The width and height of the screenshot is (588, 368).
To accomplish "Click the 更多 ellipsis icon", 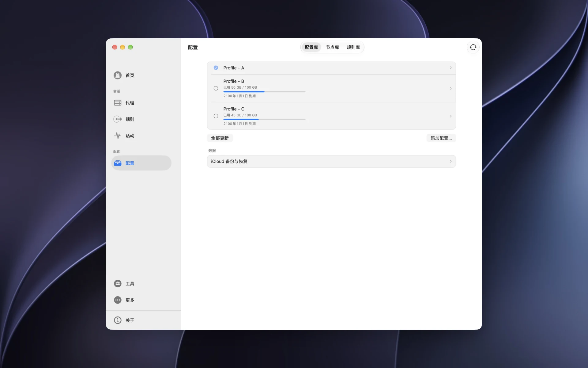I will click(118, 300).
